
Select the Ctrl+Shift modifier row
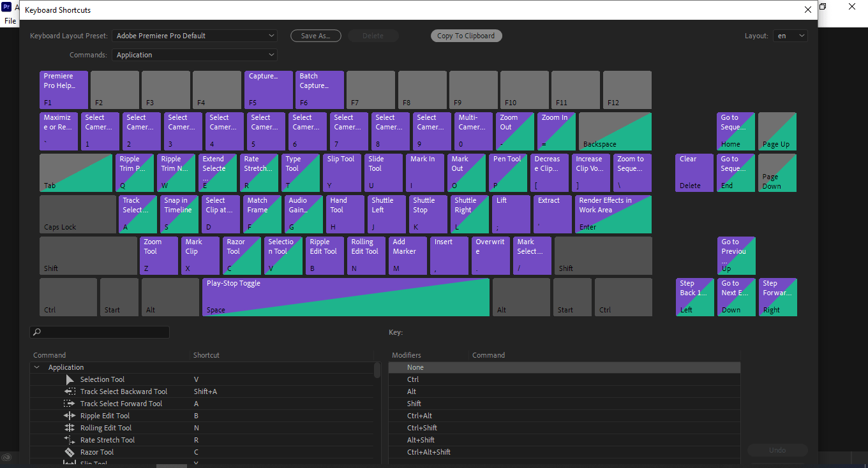click(564, 428)
